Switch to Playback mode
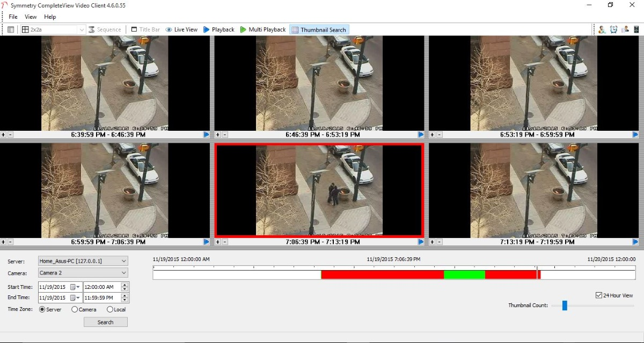The height and width of the screenshot is (343, 644). click(x=219, y=29)
